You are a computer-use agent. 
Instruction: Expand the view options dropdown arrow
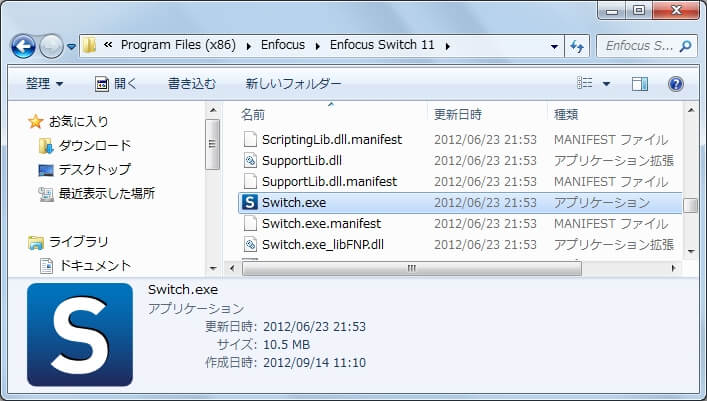tap(606, 84)
